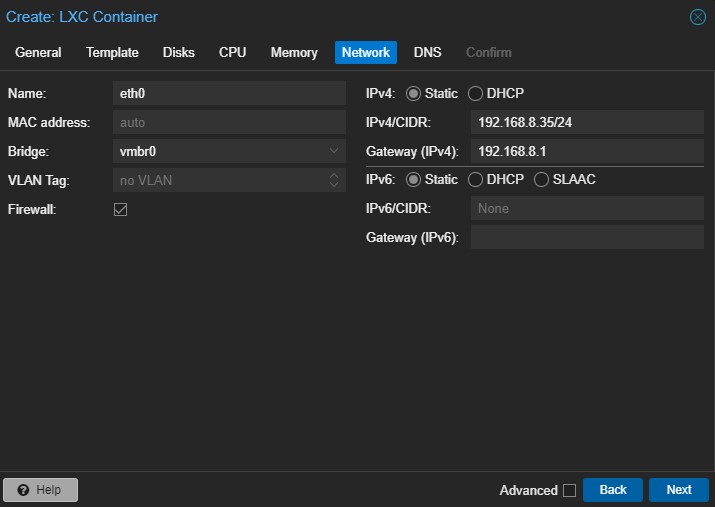
Task: Select DHCP for IPv4
Action: click(x=476, y=93)
